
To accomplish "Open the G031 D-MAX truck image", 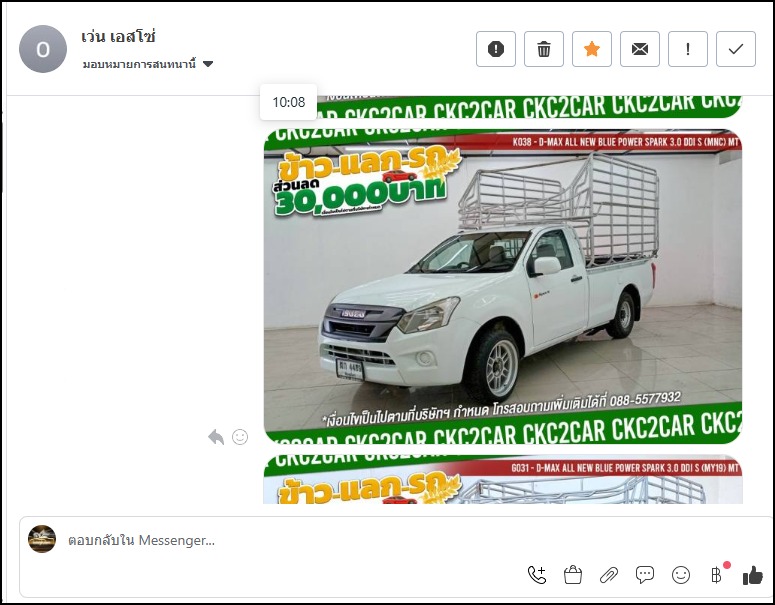I will (503, 479).
